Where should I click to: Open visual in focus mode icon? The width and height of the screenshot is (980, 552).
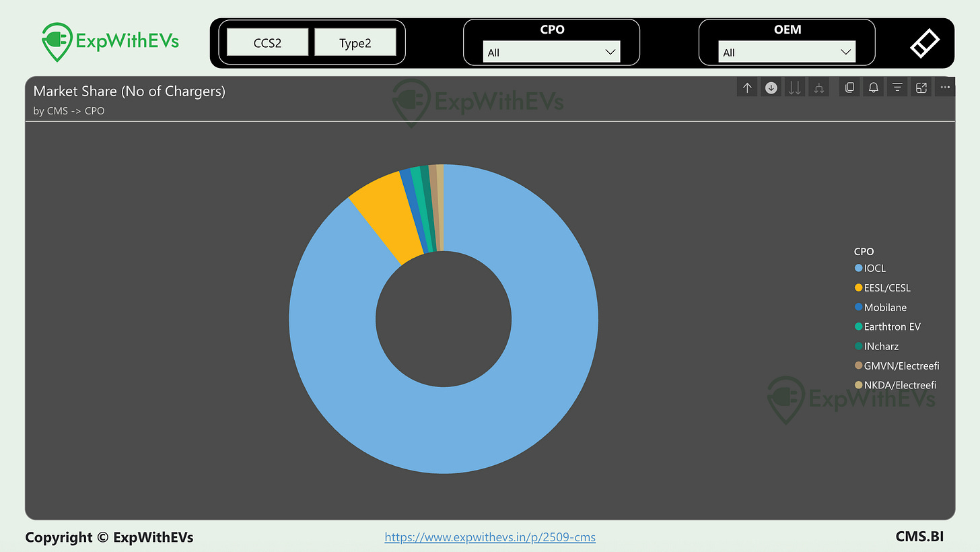pos(921,88)
